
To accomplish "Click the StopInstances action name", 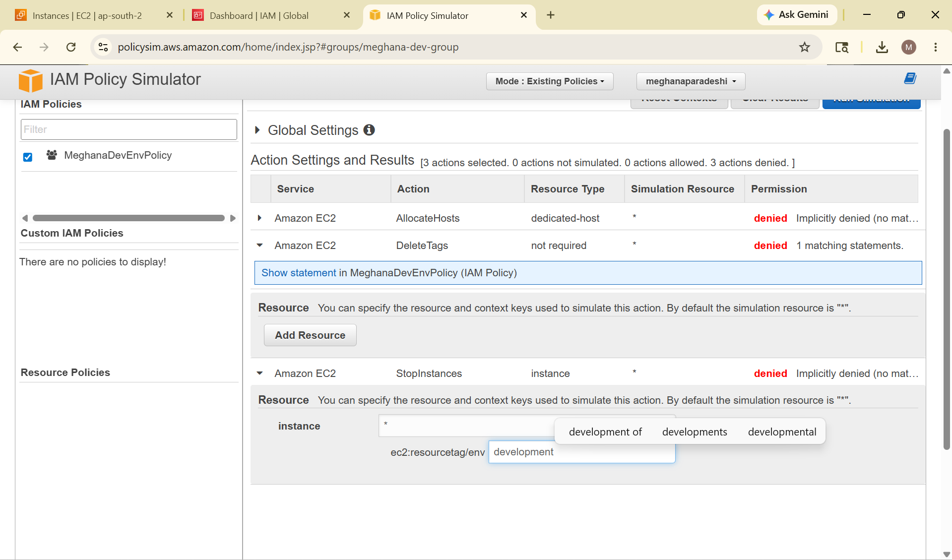I will [429, 373].
